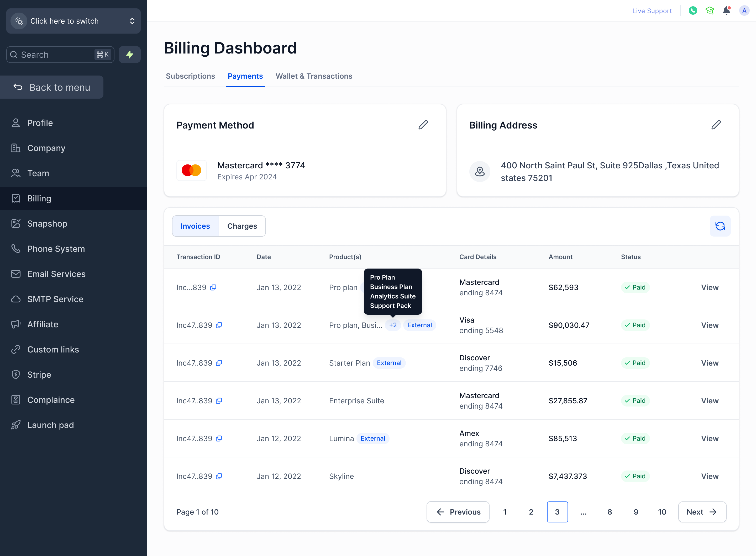
Task: Click the +2 products badge
Action: [x=393, y=325]
